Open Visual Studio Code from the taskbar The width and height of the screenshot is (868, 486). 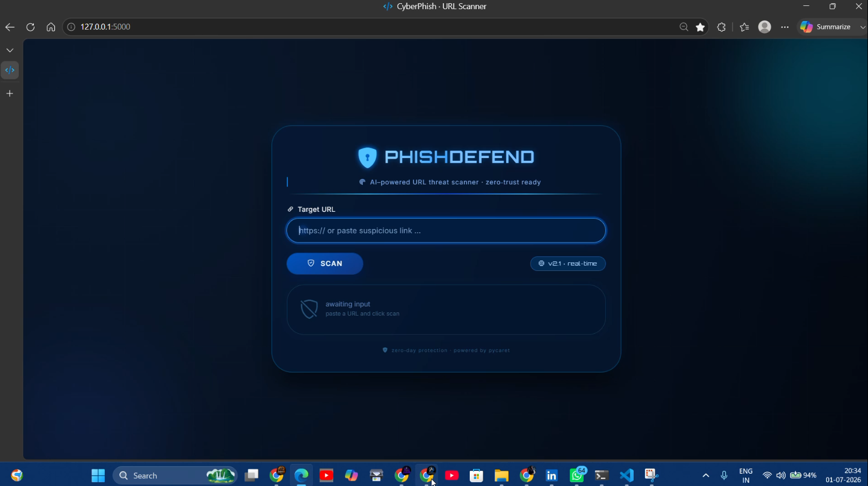click(x=627, y=475)
